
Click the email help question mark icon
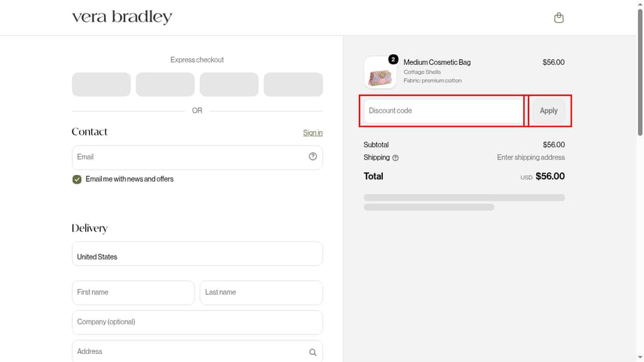point(313,156)
